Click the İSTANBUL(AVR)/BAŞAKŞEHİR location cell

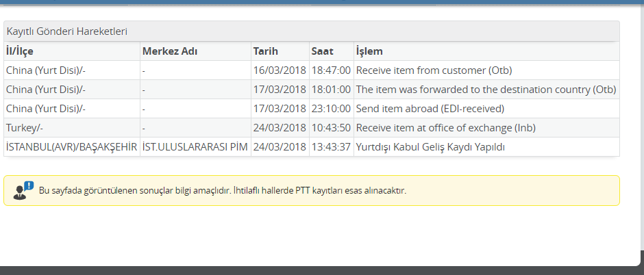coord(72,147)
